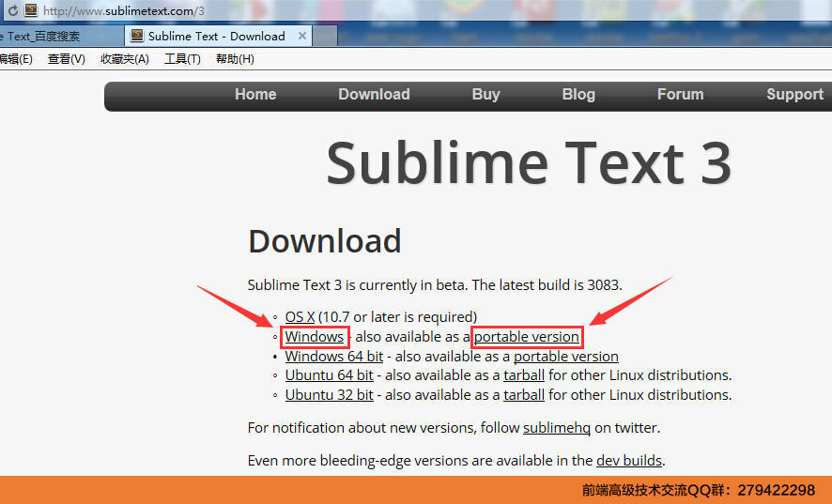Open the 工具(T) menu
The width and height of the screenshot is (832, 504).
(182, 59)
